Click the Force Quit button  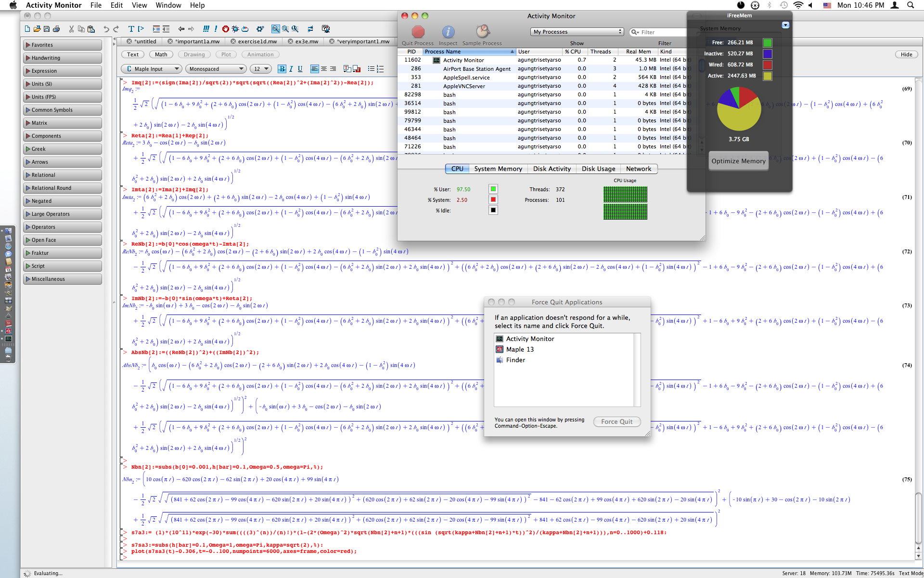tap(616, 421)
